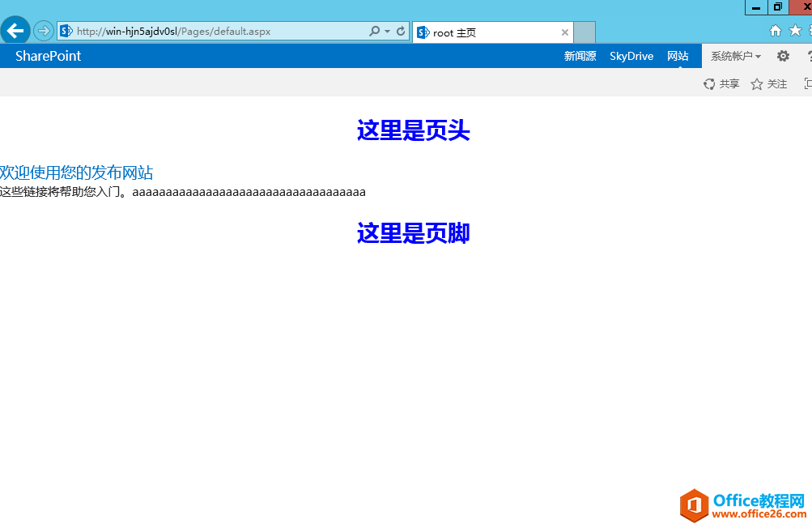812x528 pixels.
Task: Refresh the page with the refresh icon
Action: pyautogui.click(x=400, y=31)
